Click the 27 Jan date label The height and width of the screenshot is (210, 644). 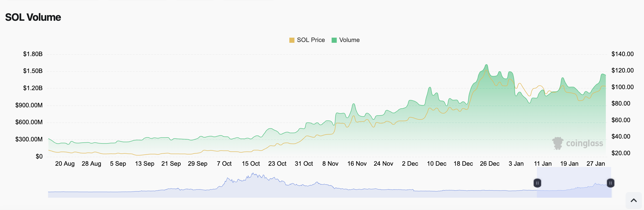tap(596, 164)
